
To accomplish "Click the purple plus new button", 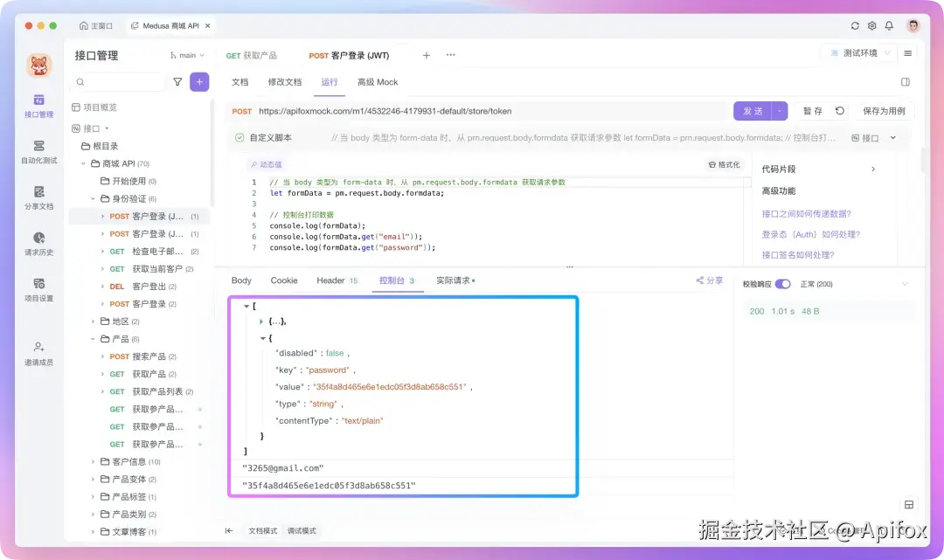I will click(x=199, y=82).
